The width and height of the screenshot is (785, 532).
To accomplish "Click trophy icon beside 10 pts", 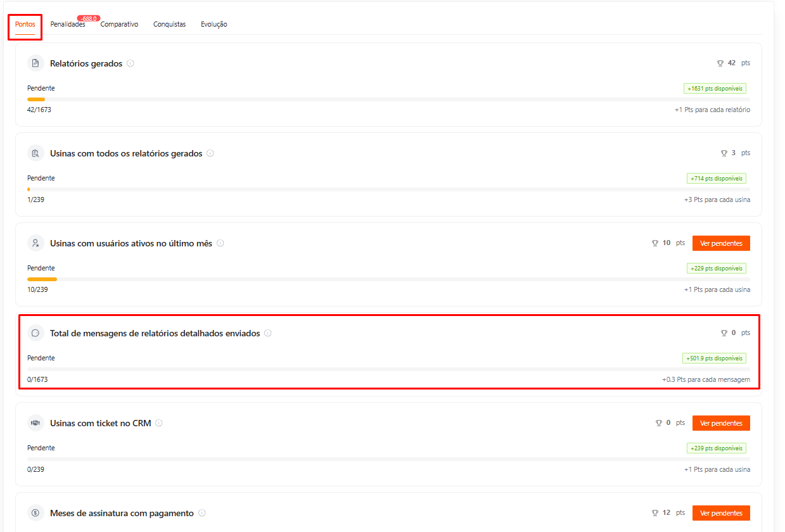I will pos(655,243).
